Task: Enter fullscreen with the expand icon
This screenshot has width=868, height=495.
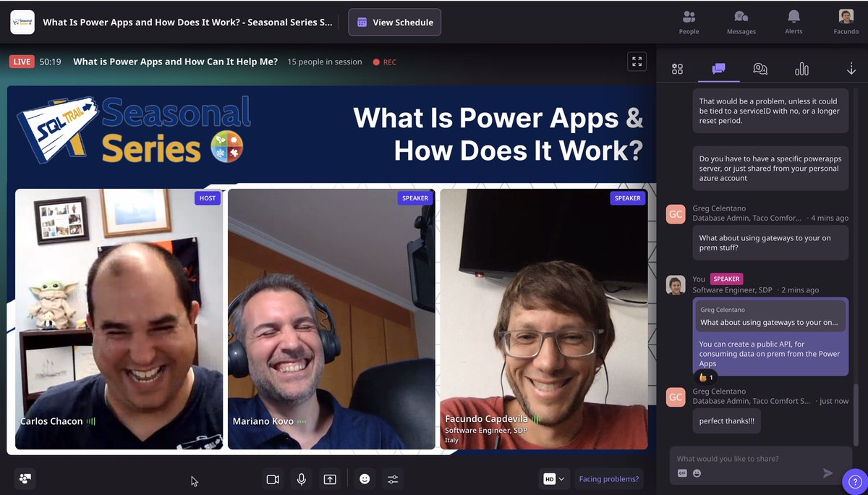Action: coord(637,62)
